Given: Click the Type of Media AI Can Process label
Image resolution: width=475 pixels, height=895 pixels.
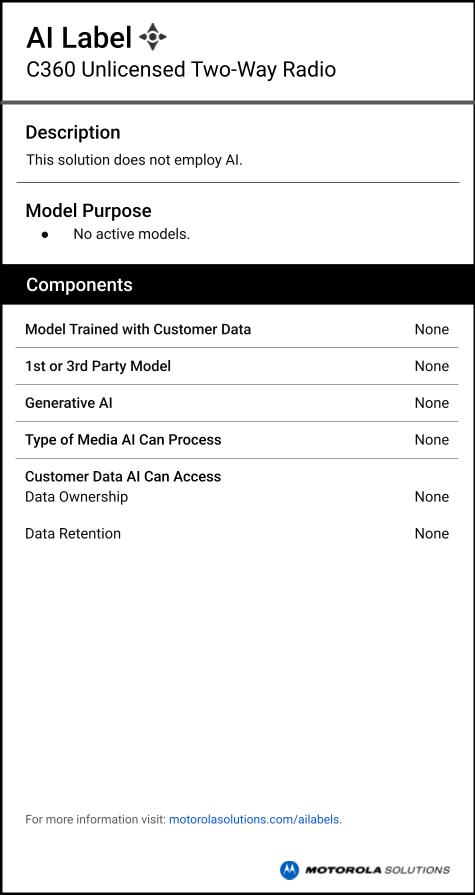Looking at the screenshot, I should [123, 440].
